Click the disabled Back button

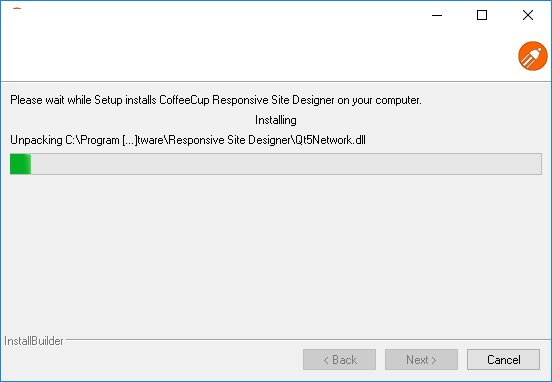coord(339,359)
